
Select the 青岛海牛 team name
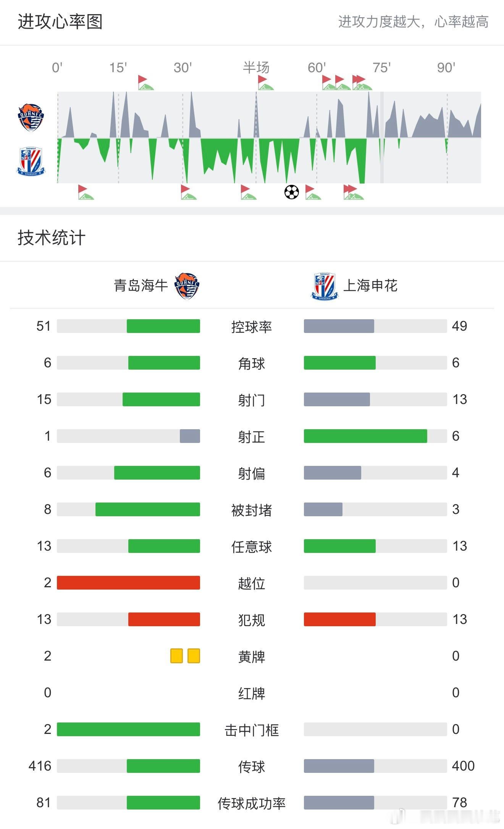pyautogui.click(x=141, y=286)
